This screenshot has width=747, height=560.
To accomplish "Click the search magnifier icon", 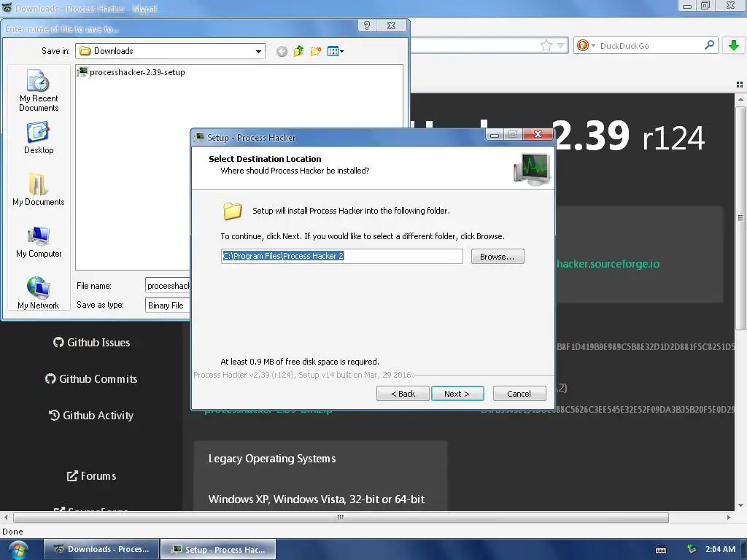I will pyautogui.click(x=709, y=45).
